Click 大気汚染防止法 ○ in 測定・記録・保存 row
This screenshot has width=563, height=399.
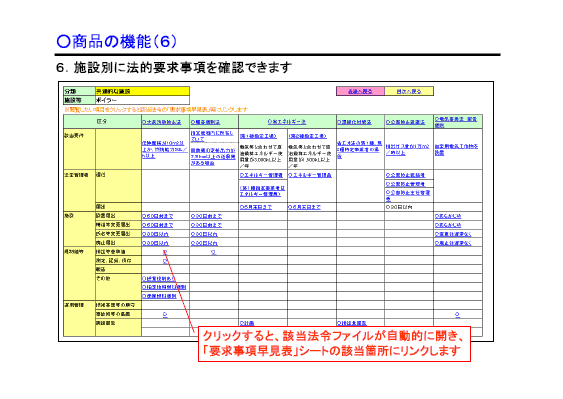point(165,261)
